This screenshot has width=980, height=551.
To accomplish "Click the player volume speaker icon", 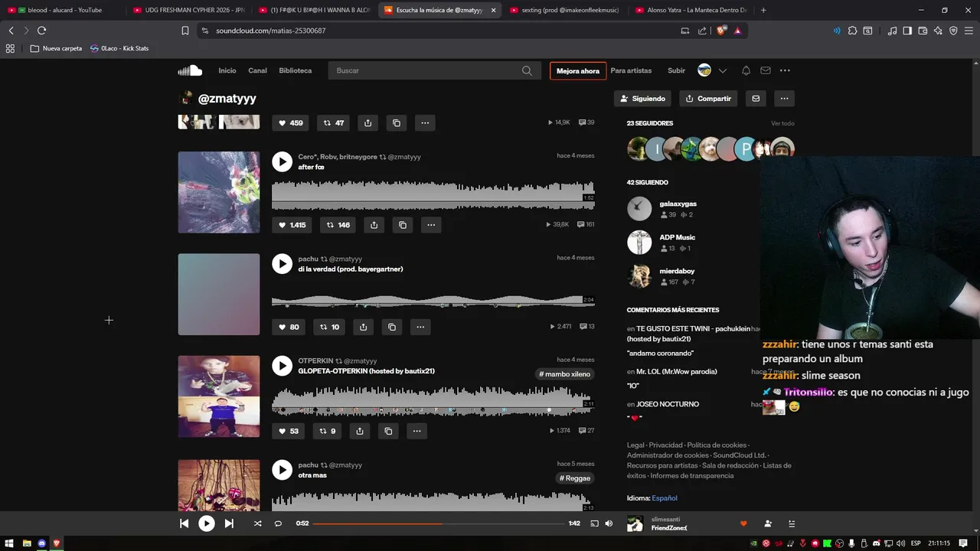I will point(609,523).
